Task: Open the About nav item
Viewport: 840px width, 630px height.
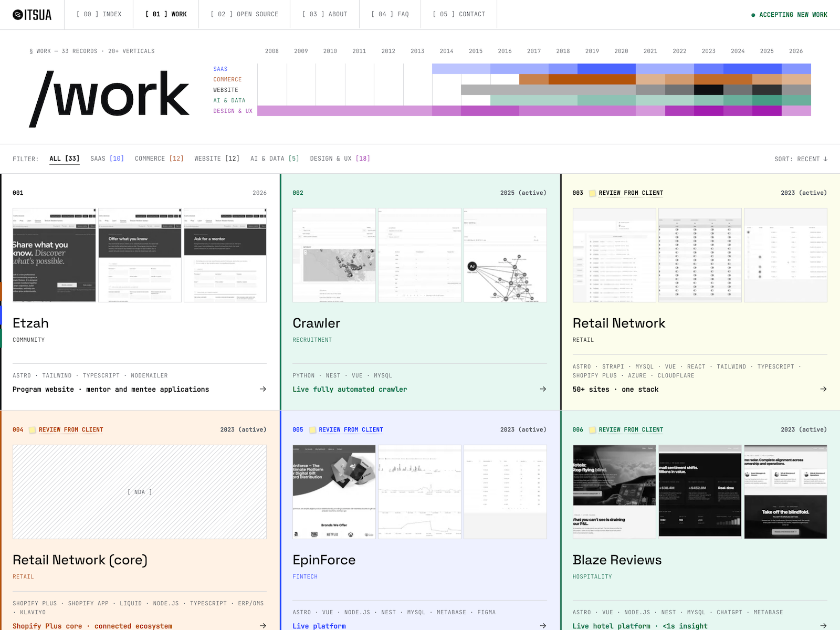Action: coord(325,14)
